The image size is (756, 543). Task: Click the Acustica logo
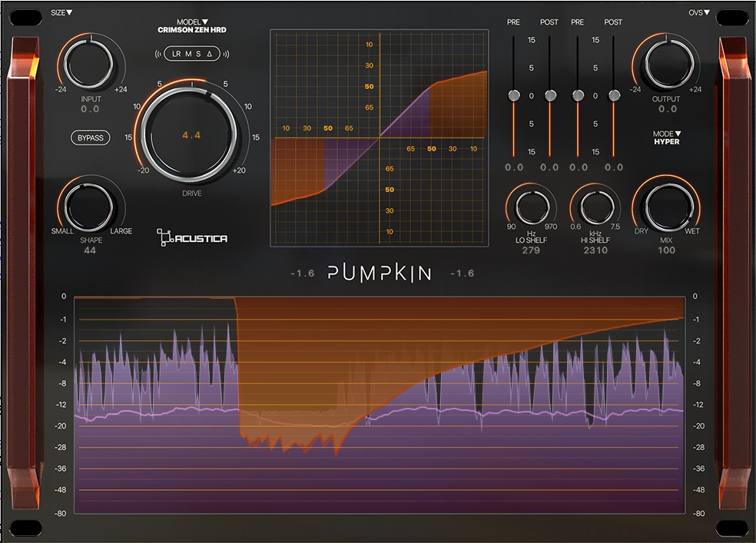(192, 237)
